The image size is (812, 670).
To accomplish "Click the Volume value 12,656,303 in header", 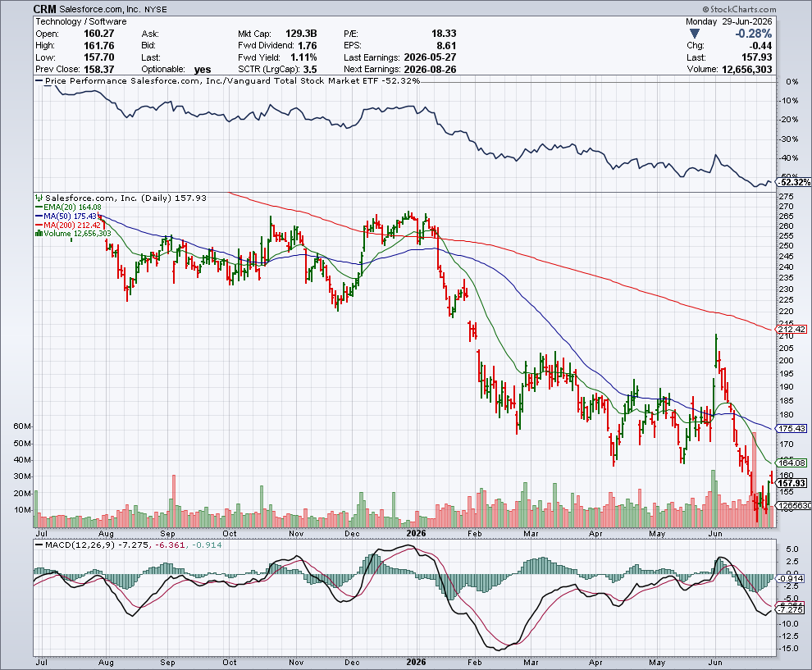I will 746,70.
